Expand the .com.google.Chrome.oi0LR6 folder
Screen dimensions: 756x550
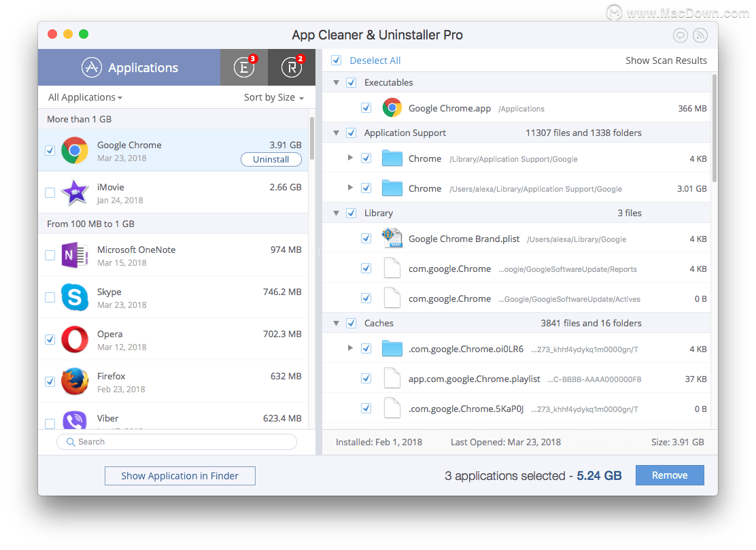click(351, 348)
